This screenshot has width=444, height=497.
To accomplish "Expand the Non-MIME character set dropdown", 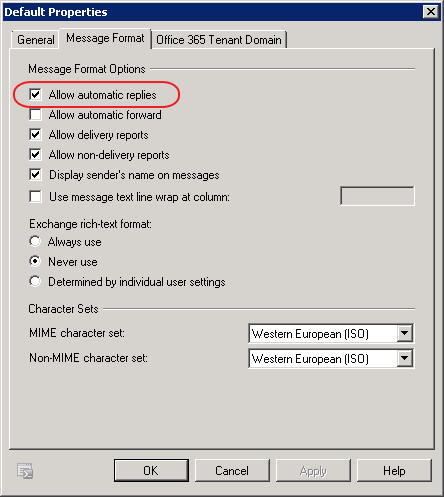I will click(405, 358).
